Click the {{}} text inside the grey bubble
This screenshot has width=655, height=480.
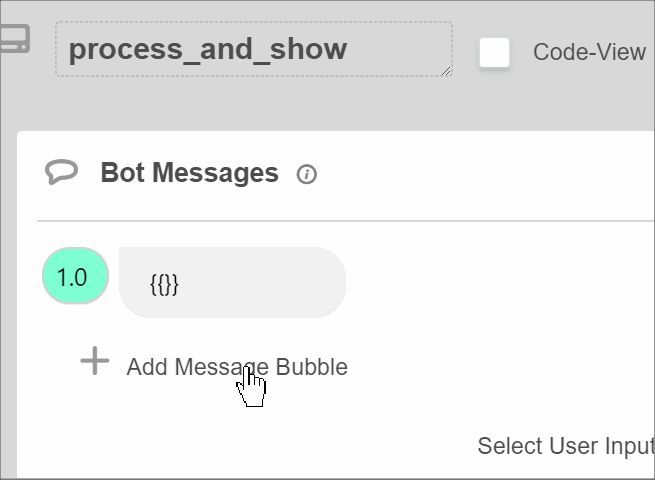click(x=164, y=284)
